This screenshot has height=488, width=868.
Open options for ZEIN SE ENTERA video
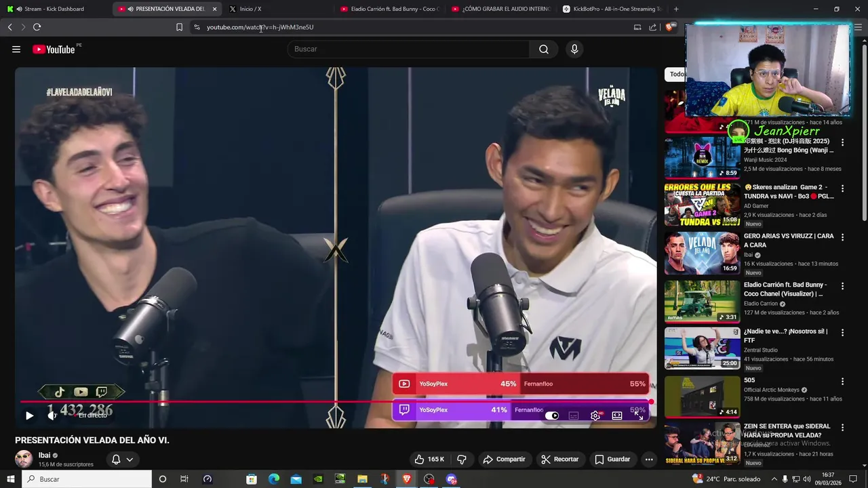click(x=843, y=428)
